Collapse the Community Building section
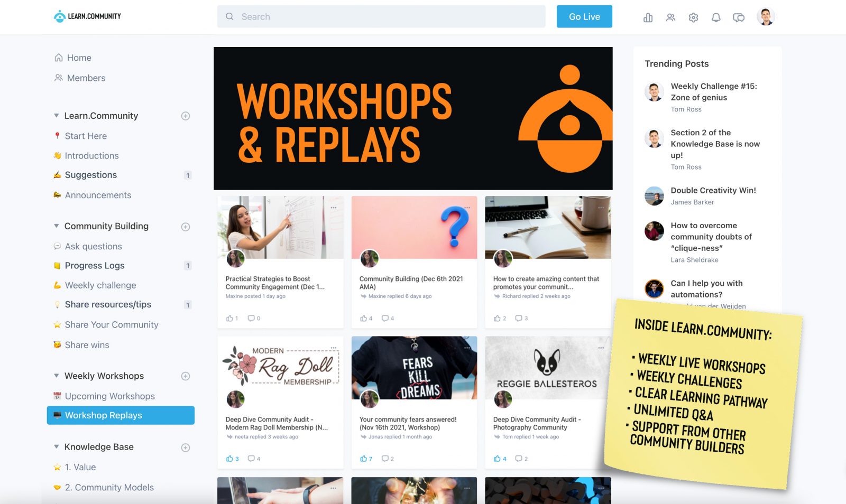This screenshot has width=846, height=504. pyautogui.click(x=57, y=226)
